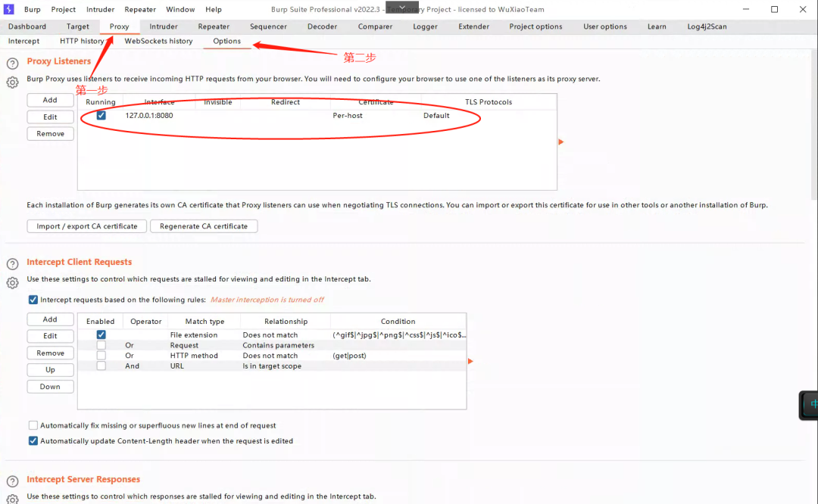This screenshot has width=818, height=504.
Task: Open the Logger tab
Action: [425, 26]
